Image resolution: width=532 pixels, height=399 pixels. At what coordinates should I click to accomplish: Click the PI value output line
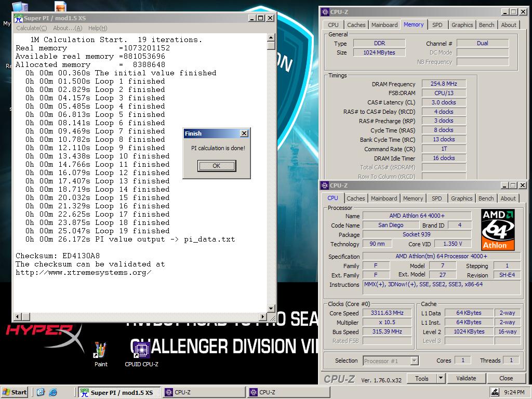pos(130,239)
